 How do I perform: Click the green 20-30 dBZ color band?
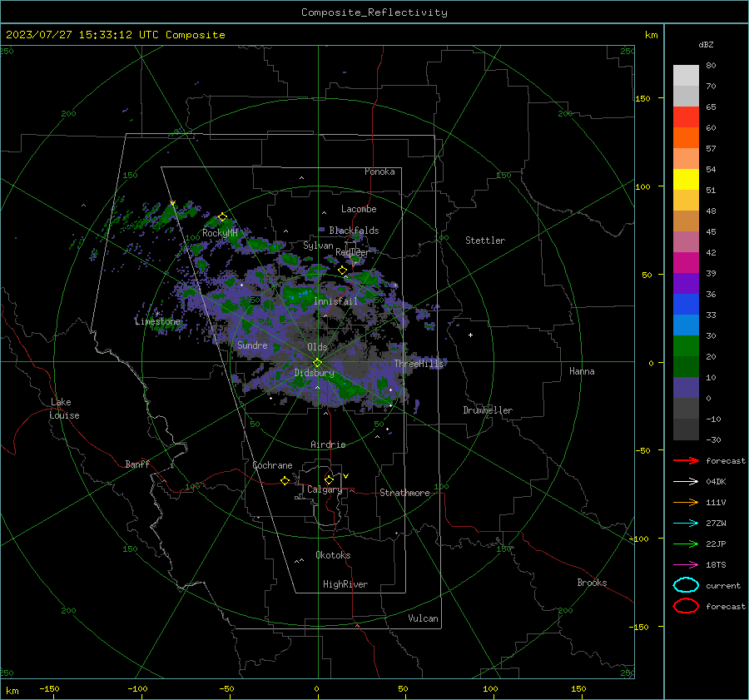[x=686, y=345]
